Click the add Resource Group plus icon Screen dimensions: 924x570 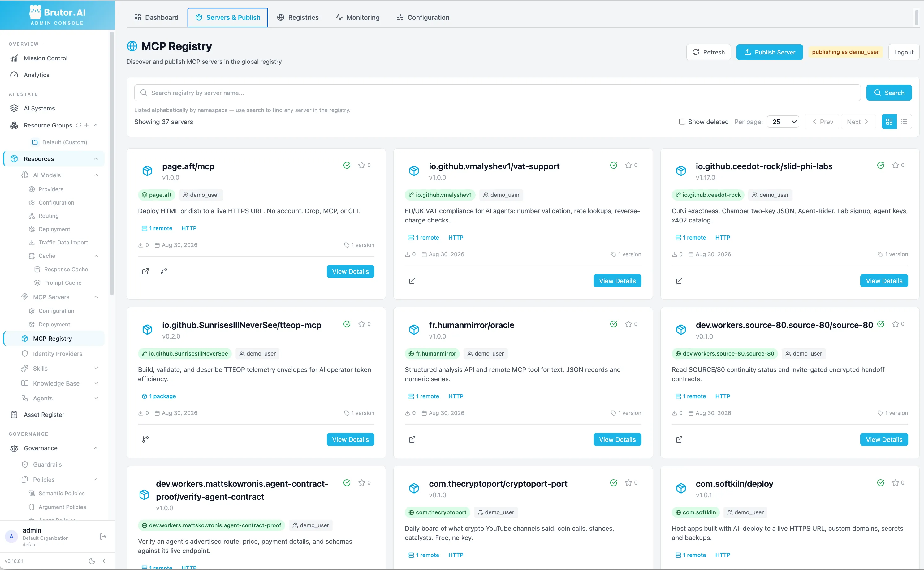click(87, 125)
